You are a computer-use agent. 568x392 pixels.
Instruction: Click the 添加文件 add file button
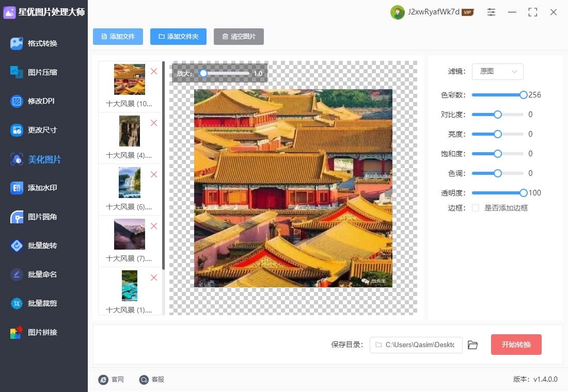(x=118, y=37)
